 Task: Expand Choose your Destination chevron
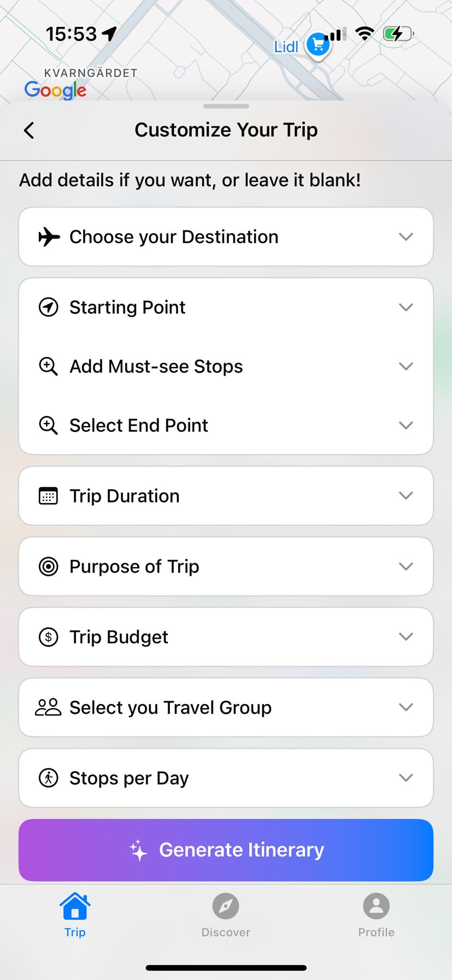406,237
